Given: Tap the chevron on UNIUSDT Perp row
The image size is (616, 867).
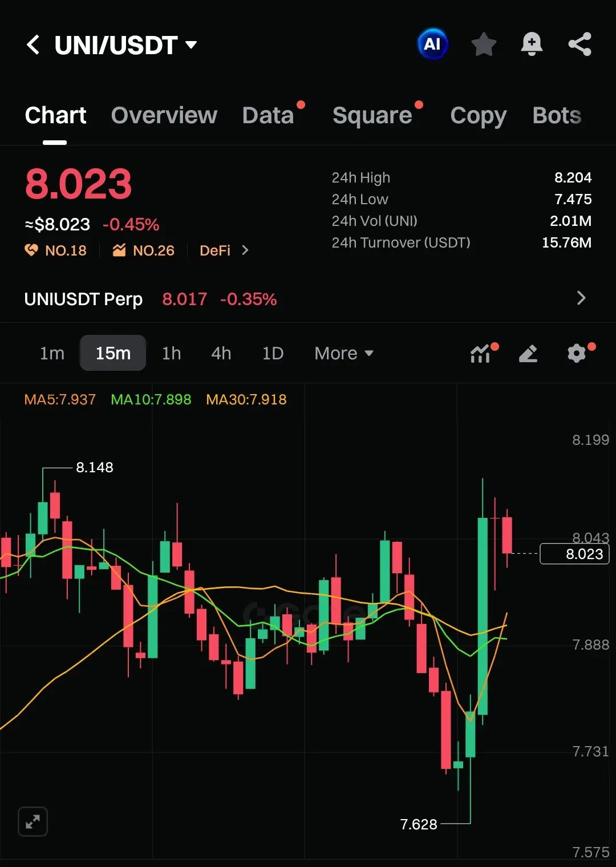Looking at the screenshot, I should pos(581,298).
